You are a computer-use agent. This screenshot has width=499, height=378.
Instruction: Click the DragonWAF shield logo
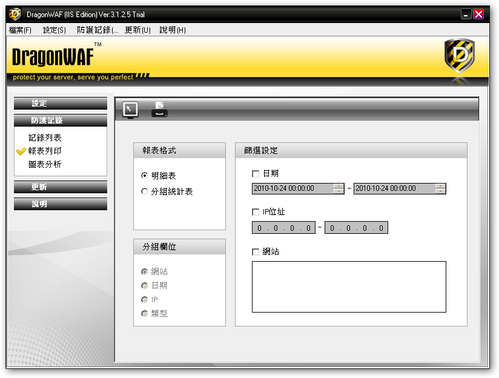pos(460,56)
